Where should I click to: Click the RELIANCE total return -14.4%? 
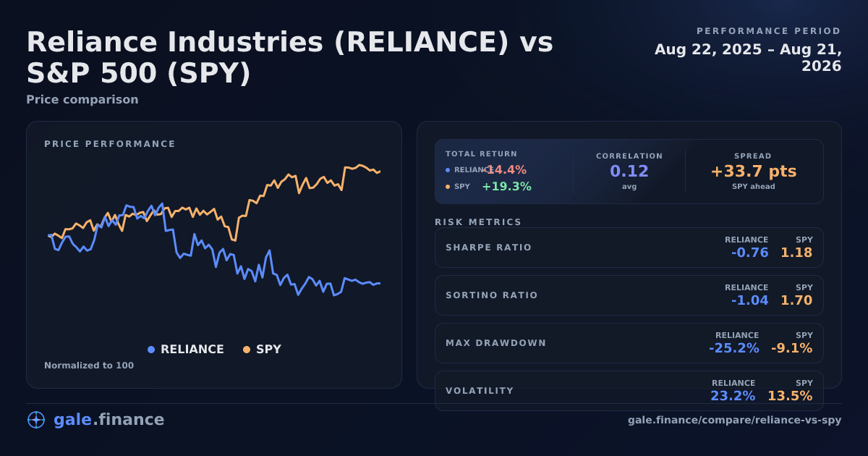click(x=505, y=170)
